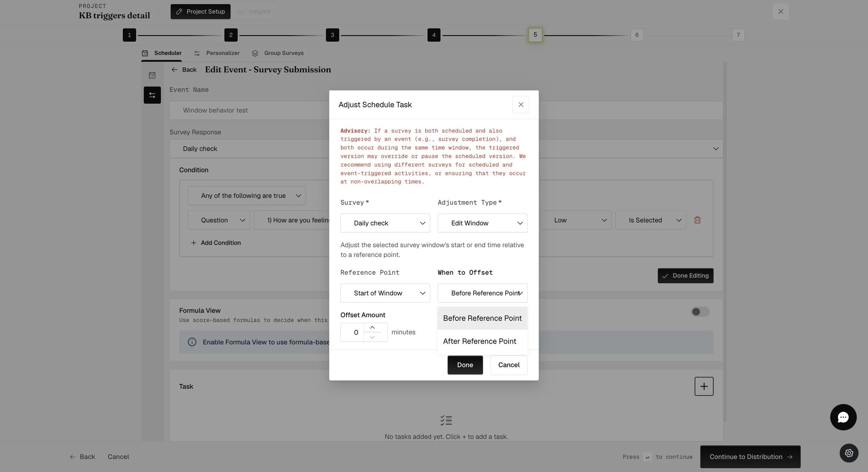Click the How are you feeling question dropdown
The image size is (868, 472).
pyautogui.click(x=292, y=220)
